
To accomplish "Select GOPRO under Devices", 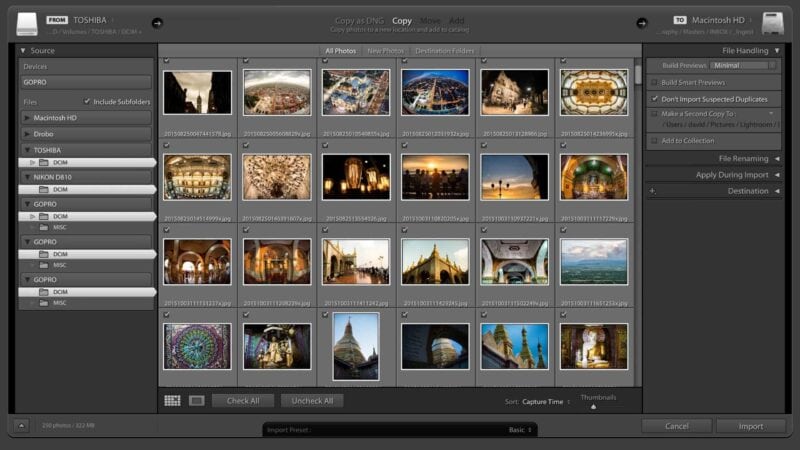I will point(86,82).
